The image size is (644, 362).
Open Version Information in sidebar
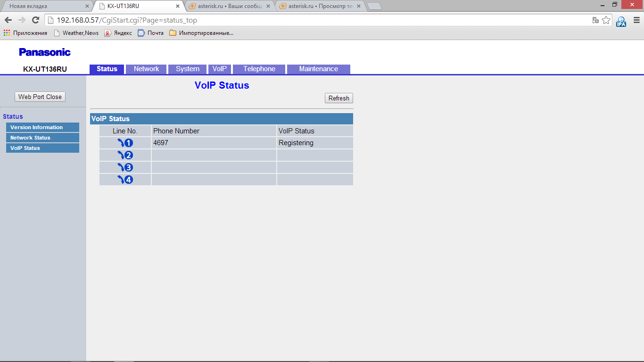coord(42,127)
